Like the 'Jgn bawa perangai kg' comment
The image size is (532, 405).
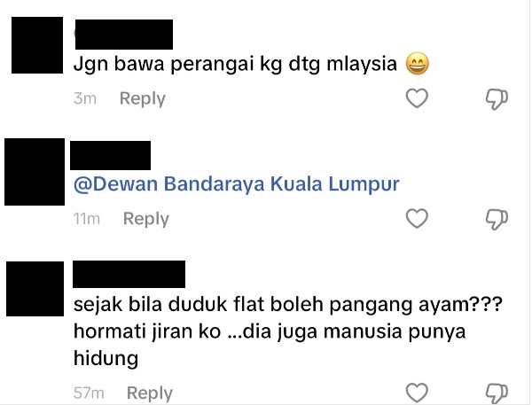(417, 98)
